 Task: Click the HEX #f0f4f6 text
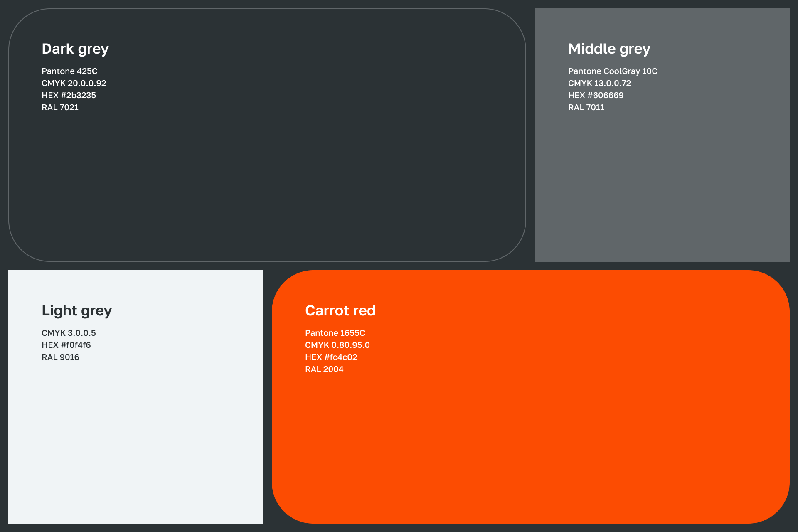tap(66, 345)
